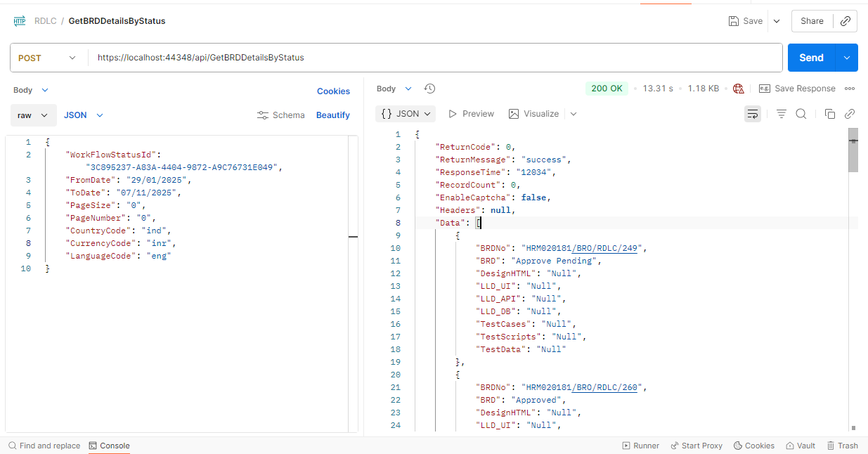868x454 pixels.
Task: Switch to the Visualize response tab
Action: coord(534,114)
